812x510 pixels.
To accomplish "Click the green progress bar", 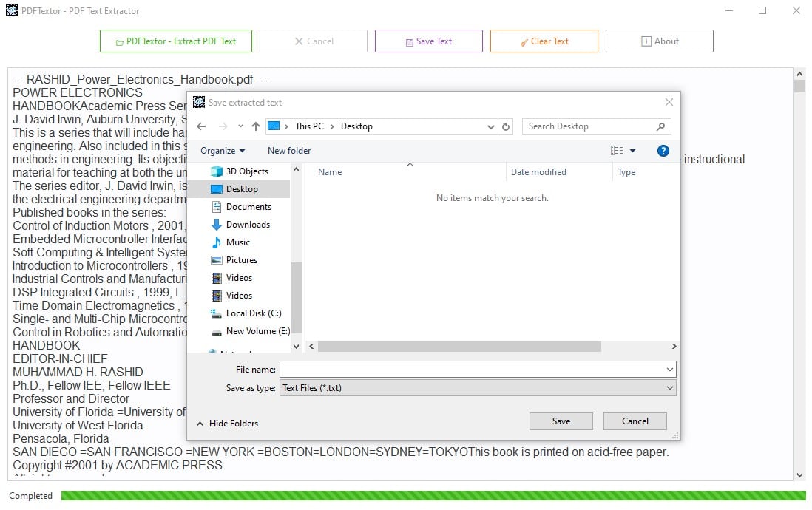I will (433, 495).
